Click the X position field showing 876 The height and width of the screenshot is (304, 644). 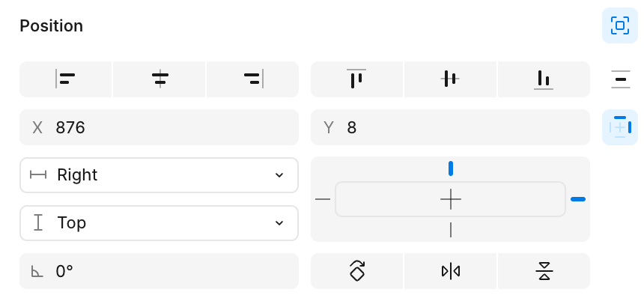(159, 127)
